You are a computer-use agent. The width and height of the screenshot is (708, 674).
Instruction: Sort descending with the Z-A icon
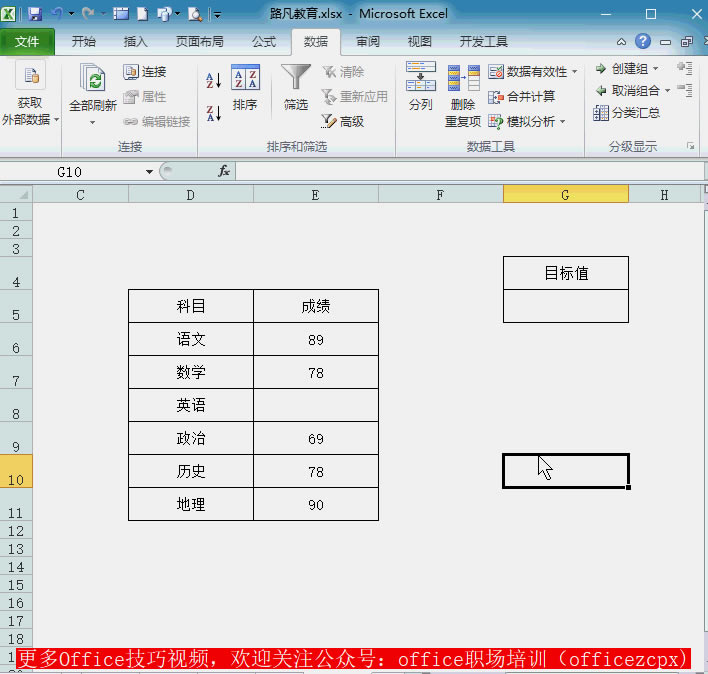[213, 112]
